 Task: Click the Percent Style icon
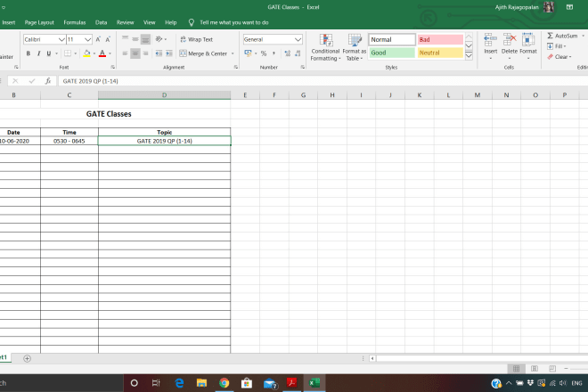point(264,53)
